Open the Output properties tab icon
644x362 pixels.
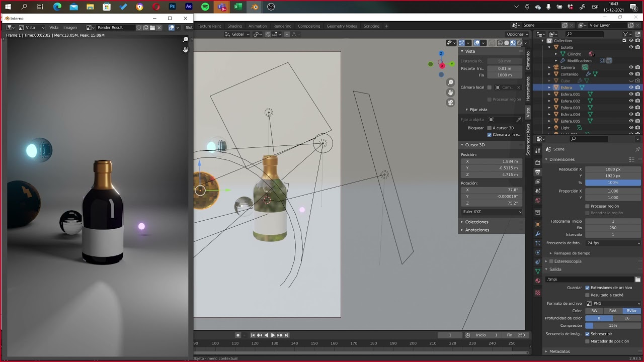(538, 172)
